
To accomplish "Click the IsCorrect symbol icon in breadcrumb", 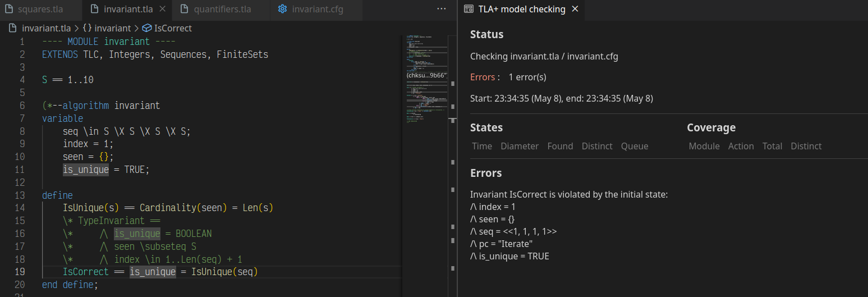I will tap(147, 28).
